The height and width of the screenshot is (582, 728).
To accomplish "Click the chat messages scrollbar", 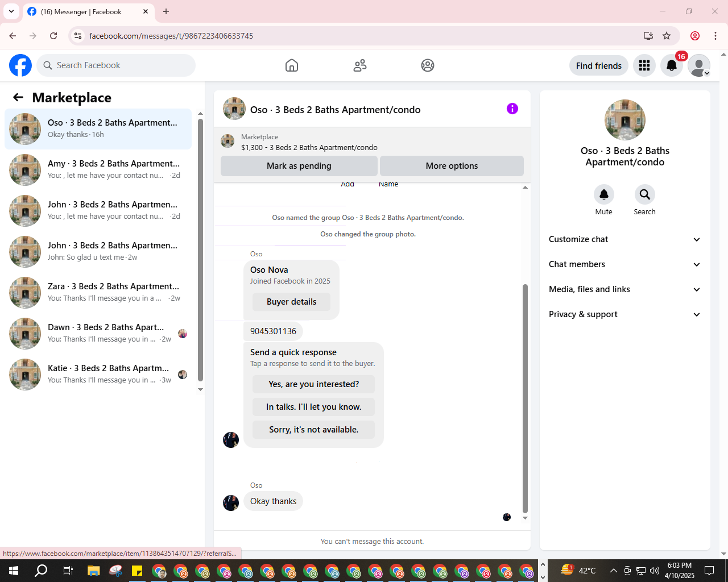I will click(525, 398).
